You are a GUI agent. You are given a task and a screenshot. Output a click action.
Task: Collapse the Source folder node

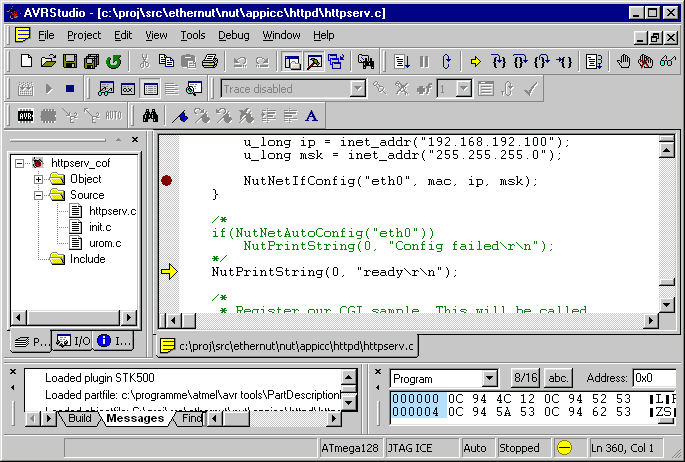point(38,195)
